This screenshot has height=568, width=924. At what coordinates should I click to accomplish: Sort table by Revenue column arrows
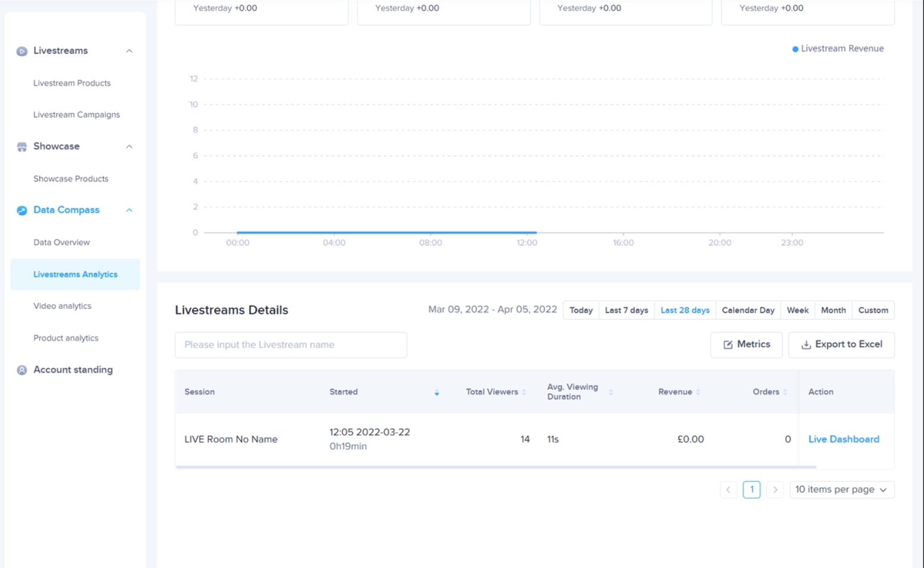(x=698, y=392)
